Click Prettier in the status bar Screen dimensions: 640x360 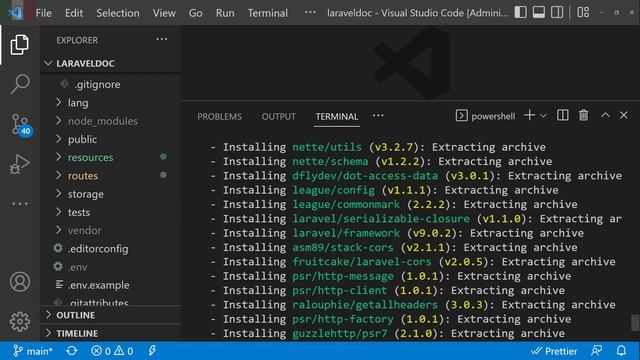tap(554, 351)
